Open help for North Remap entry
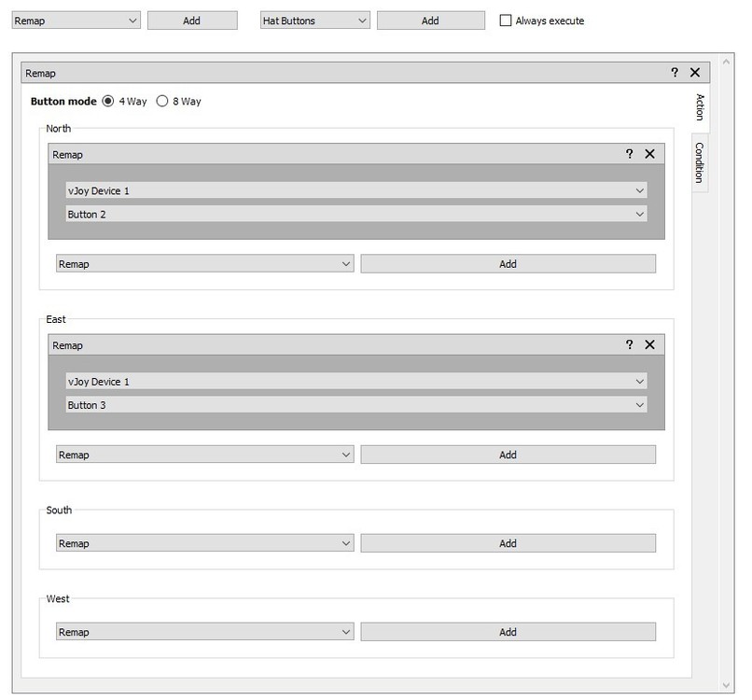The height and width of the screenshot is (700, 752). pos(629,154)
